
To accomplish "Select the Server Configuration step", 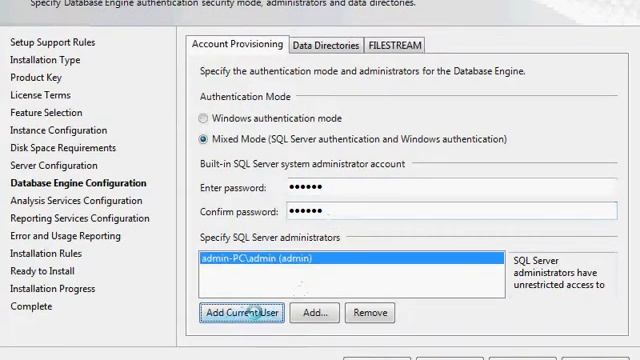I will point(54,165).
